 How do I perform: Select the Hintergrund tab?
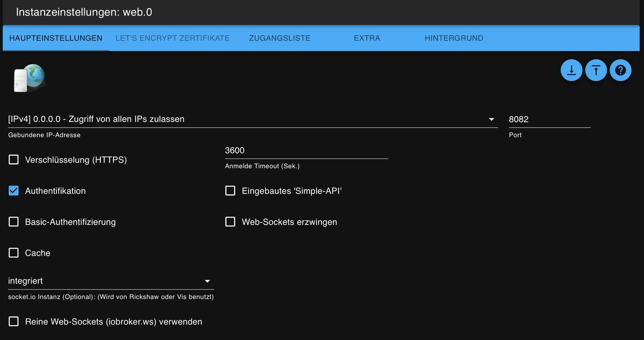point(453,38)
